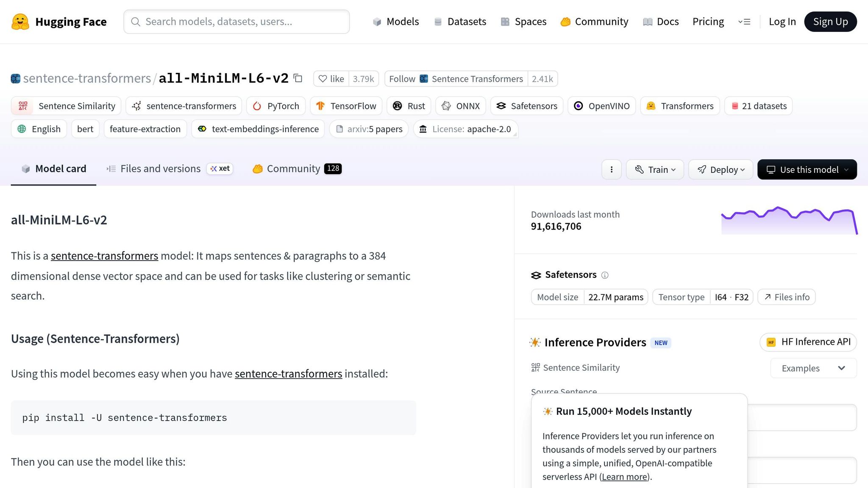868x488 pixels.
Task: Open the Learn more link
Action: 624,477
